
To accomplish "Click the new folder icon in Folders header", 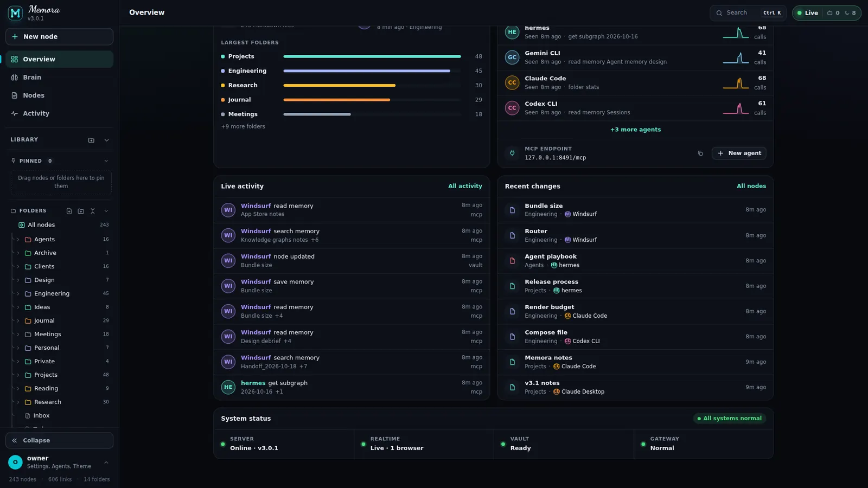I will point(81,211).
